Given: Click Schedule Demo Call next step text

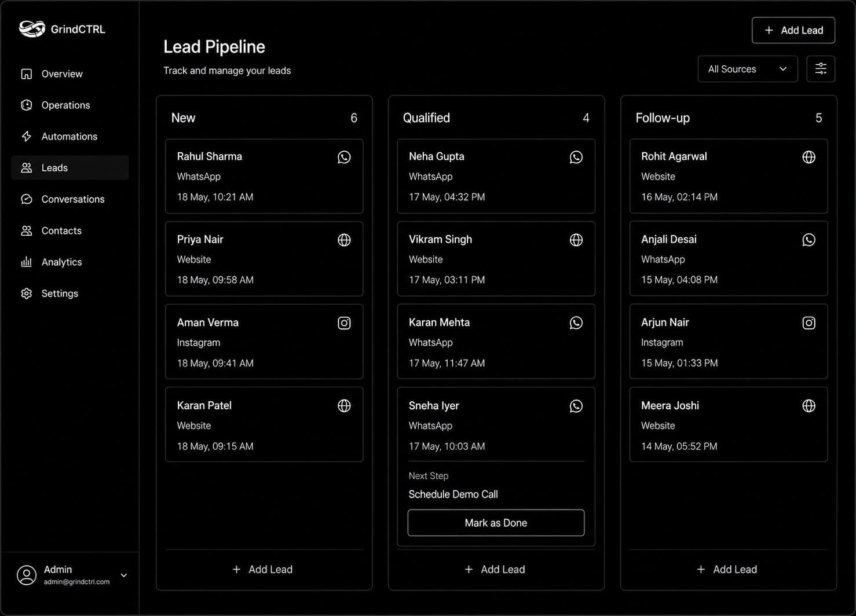Looking at the screenshot, I should click(x=453, y=494).
